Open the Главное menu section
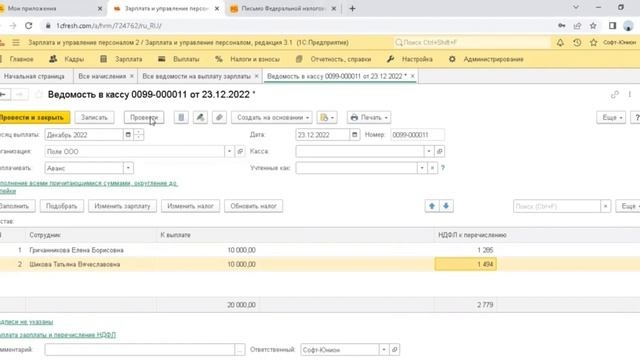This screenshot has height=360, width=640. tap(22, 59)
